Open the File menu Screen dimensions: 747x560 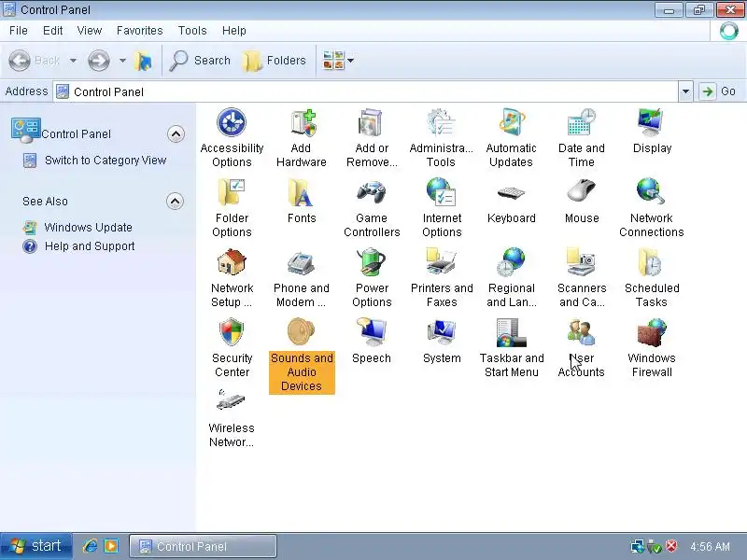click(x=19, y=31)
